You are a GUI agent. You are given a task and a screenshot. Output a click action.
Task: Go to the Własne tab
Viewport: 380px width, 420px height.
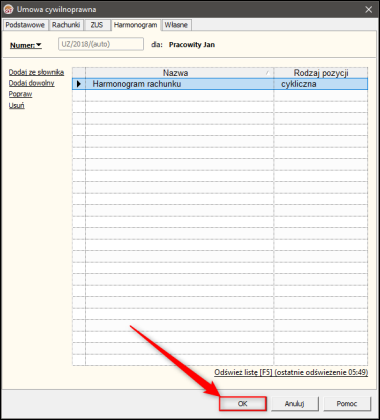[x=176, y=25]
